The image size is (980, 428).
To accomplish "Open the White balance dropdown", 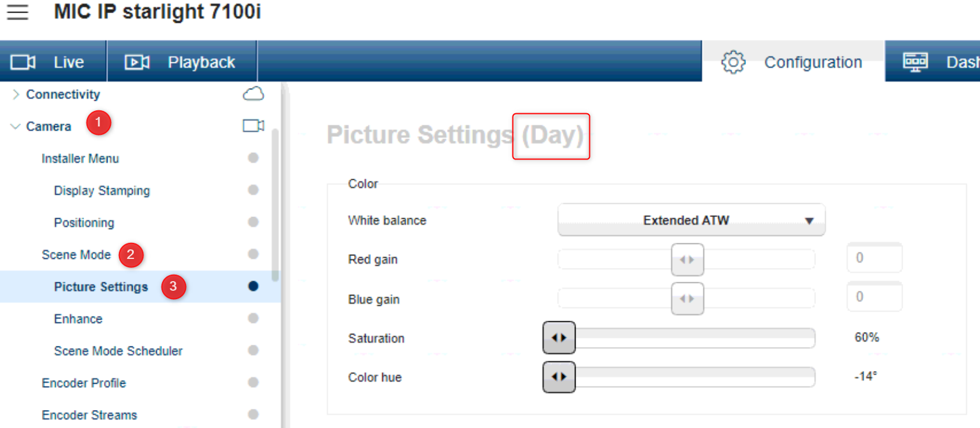I will click(691, 221).
